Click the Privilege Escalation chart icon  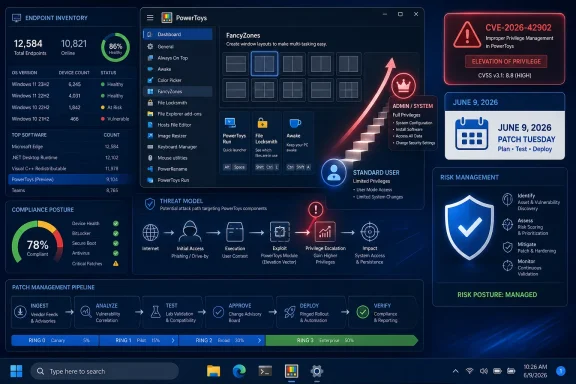325,232
